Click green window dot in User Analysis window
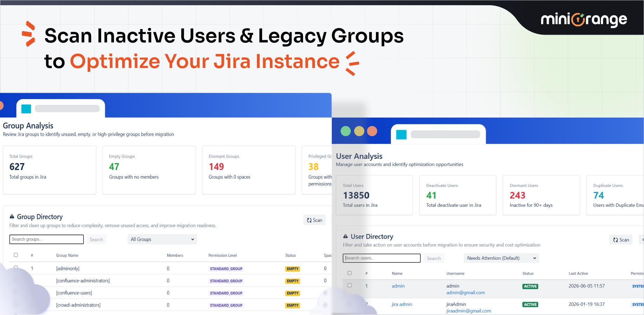Screen dimensions: 644x315 pos(345,131)
